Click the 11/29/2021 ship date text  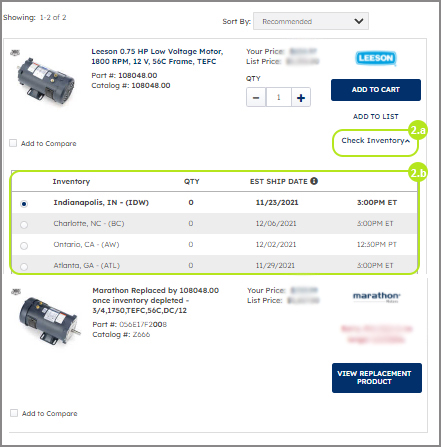click(x=275, y=265)
